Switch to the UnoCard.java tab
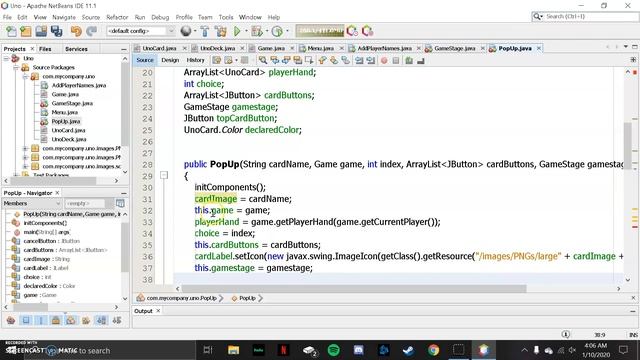 coord(159,48)
